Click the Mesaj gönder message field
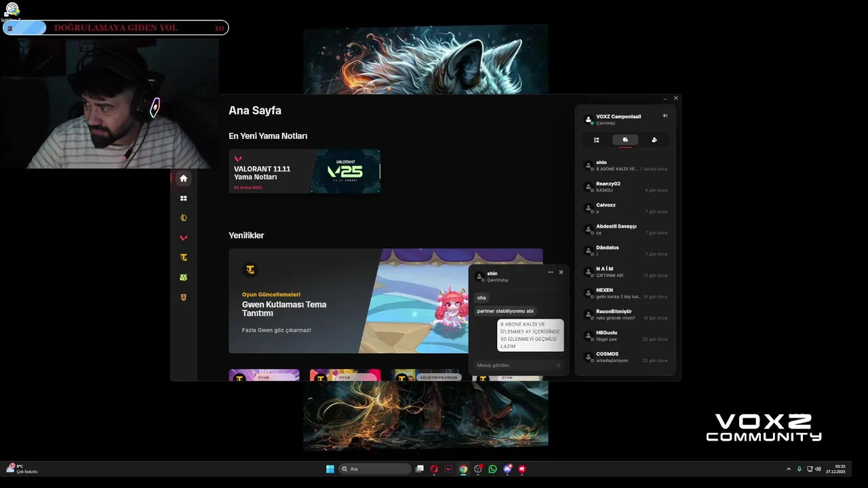868x488 pixels. (x=514, y=365)
